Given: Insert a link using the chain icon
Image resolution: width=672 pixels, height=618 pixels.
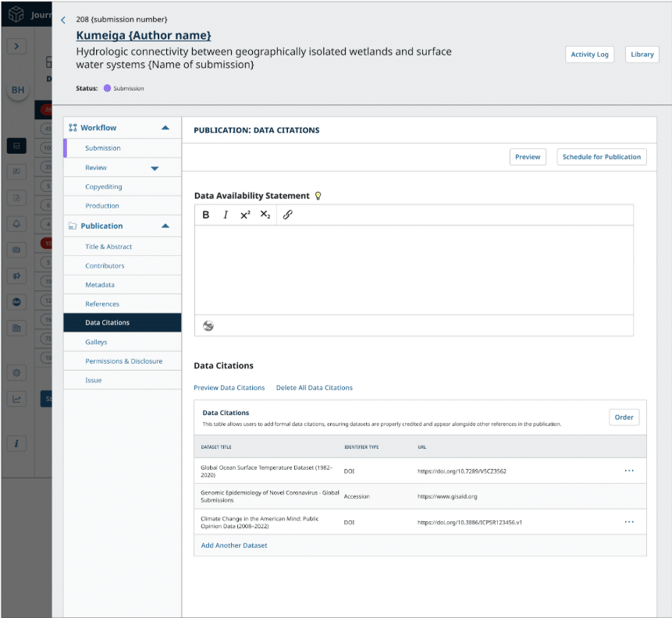Looking at the screenshot, I should pos(287,215).
